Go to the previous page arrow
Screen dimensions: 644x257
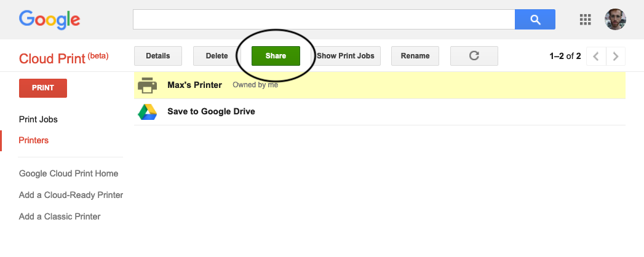pos(596,56)
